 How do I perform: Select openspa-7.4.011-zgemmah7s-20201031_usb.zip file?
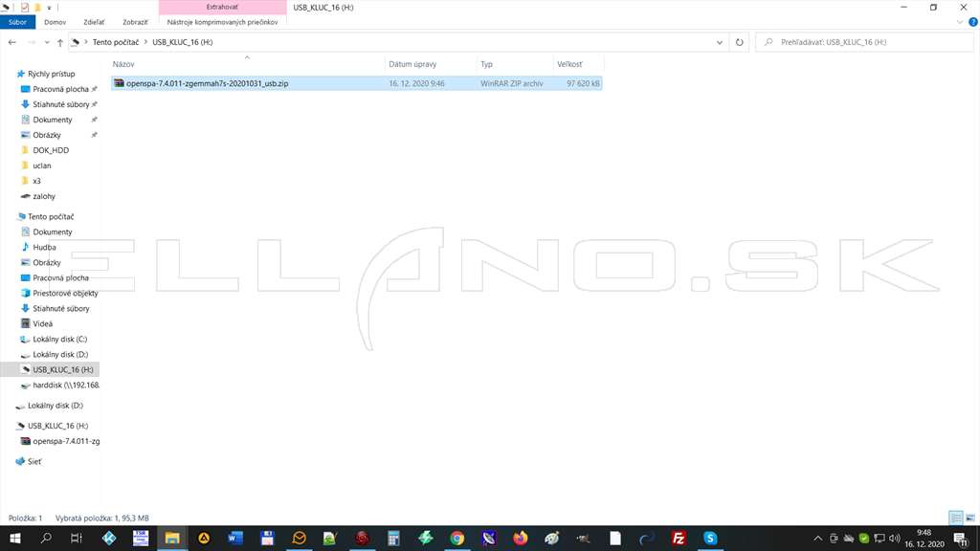(x=356, y=83)
